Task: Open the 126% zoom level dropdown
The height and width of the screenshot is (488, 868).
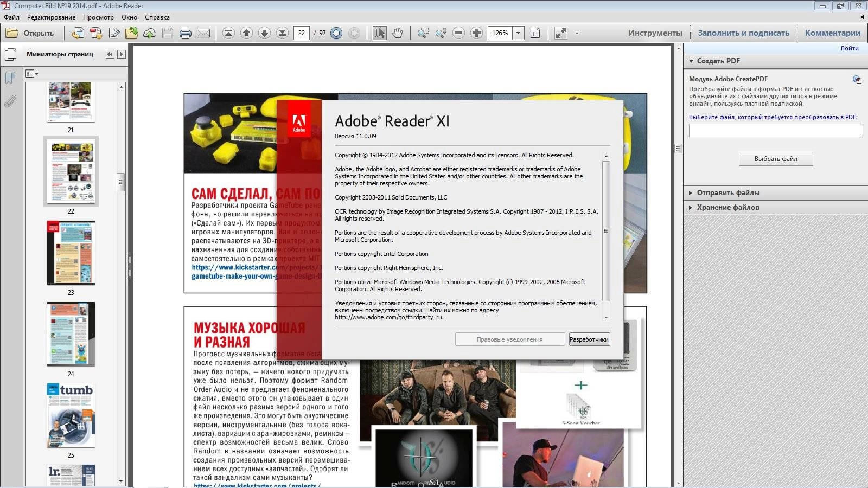Action: pos(518,33)
